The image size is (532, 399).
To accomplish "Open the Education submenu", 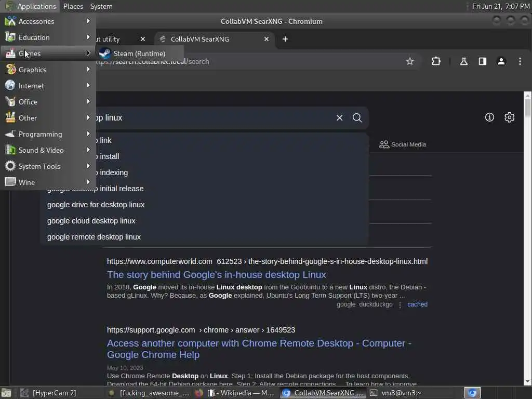I will coord(48,37).
